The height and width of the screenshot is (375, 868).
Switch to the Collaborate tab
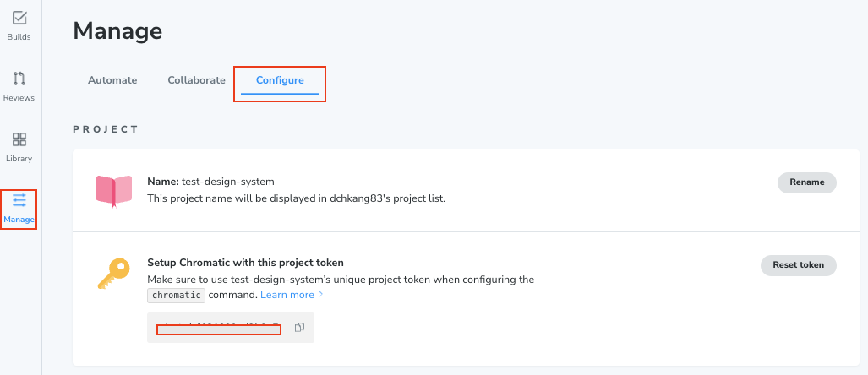(x=197, y=80)
